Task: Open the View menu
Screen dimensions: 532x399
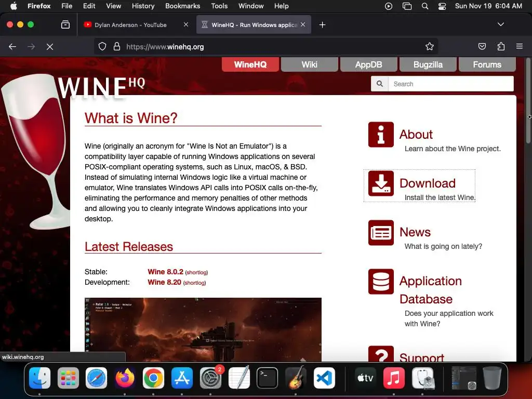Action: [113, 6]
